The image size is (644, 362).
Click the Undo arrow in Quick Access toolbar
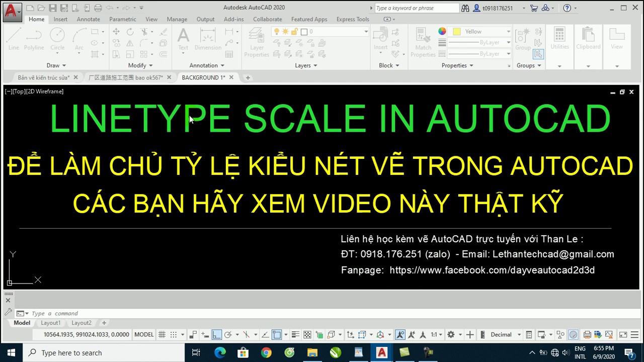point(109,8)
